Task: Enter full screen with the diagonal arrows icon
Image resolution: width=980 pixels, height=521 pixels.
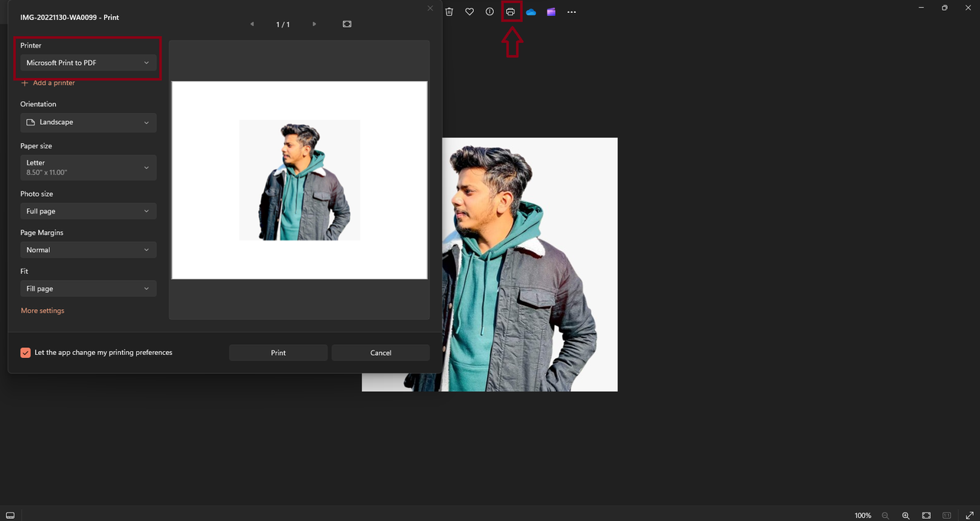Action: (x=970, y=516)
